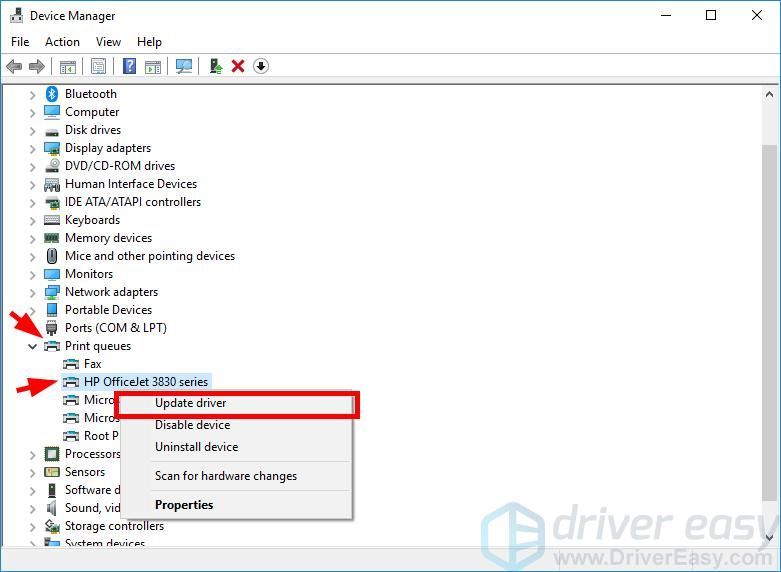Image resolution: width=781 pixels, height=572 pixels.
Task: Expand the Keyboards node
Action: [x=32, y=221]
